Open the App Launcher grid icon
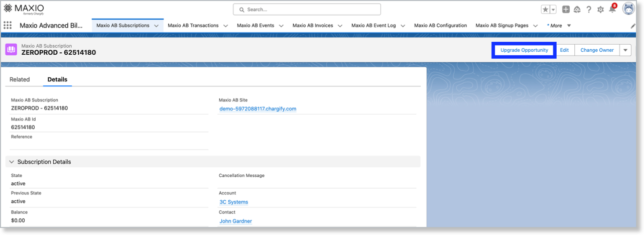 click(8, 26)
